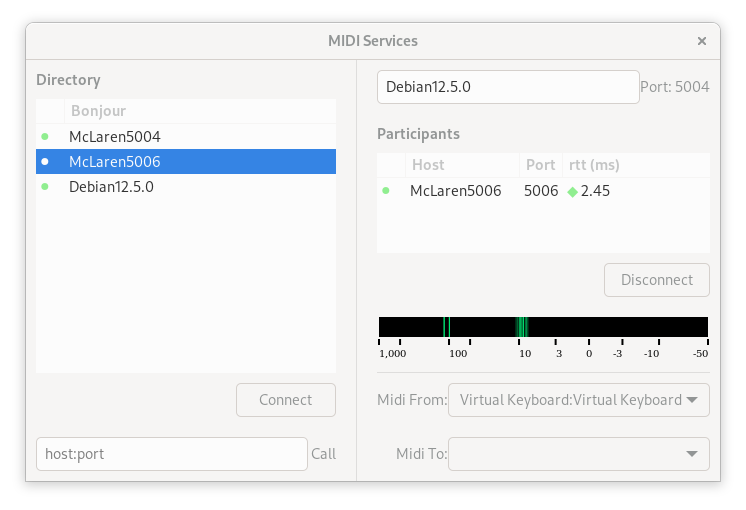
Task: Open the Midi From dropdown
Action: pyautogui.click(x=579, y=400)
